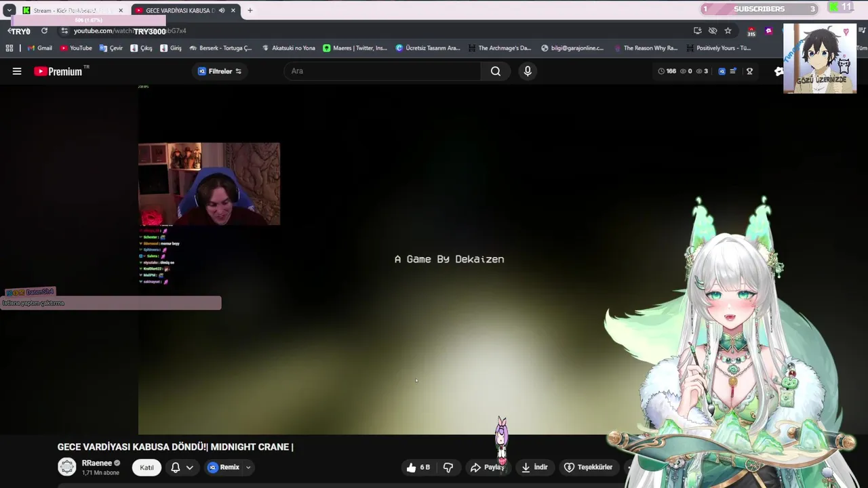Viewport: 868px width, 488px height.
Task: Bookmark this page with star icon
Action: pos(728,30)
